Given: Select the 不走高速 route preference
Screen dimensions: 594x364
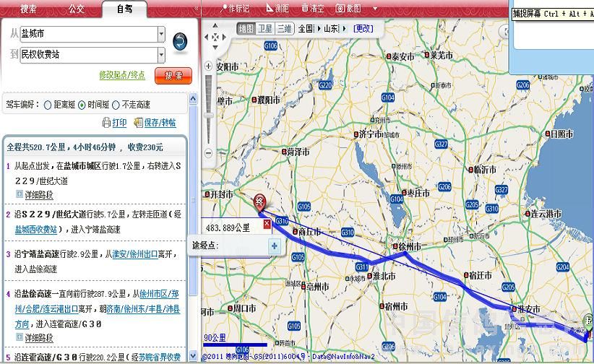Looking at the screenshot, I should pyautogui.click(x=116, y=105).
